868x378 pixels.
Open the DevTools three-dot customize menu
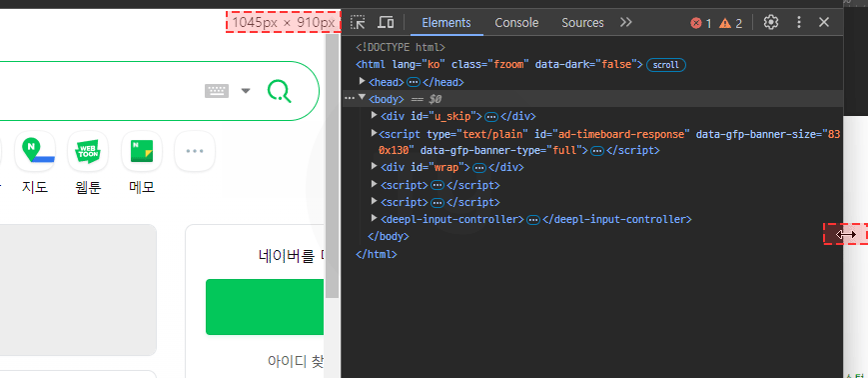(799, 22)
